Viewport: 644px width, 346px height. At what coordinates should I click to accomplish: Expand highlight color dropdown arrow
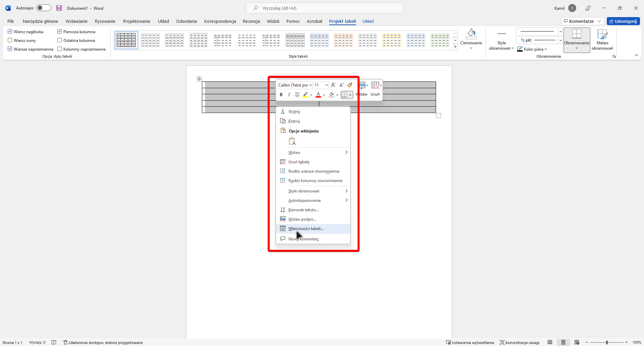click(x=311, y=95)
